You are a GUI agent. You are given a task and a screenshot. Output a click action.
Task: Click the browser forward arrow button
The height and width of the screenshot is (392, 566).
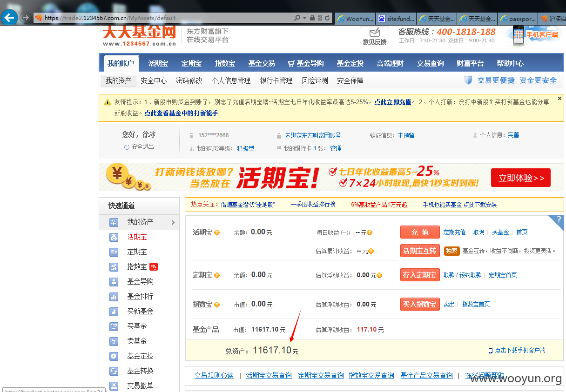(26, 18)
